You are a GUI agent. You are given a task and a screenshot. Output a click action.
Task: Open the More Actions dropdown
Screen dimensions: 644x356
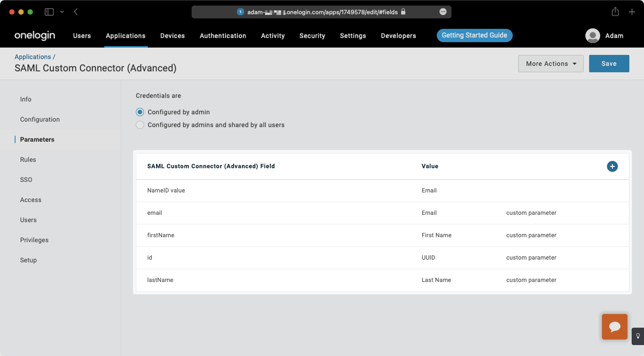[550, 63]
